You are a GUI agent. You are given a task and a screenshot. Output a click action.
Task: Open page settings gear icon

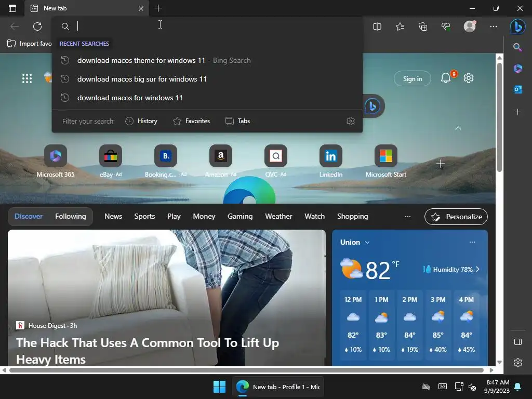(469, 78)
